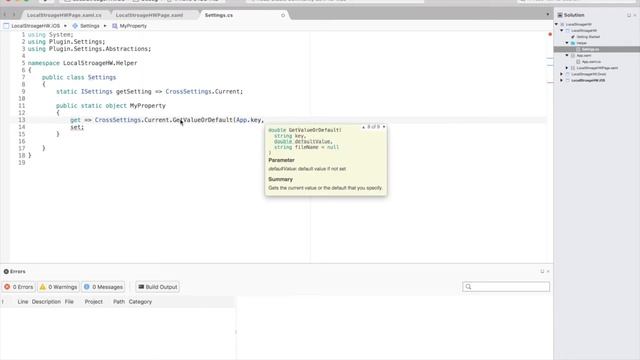Collapse the LocalStroageHW solution root node
The image size is (640, 360).
556,24
